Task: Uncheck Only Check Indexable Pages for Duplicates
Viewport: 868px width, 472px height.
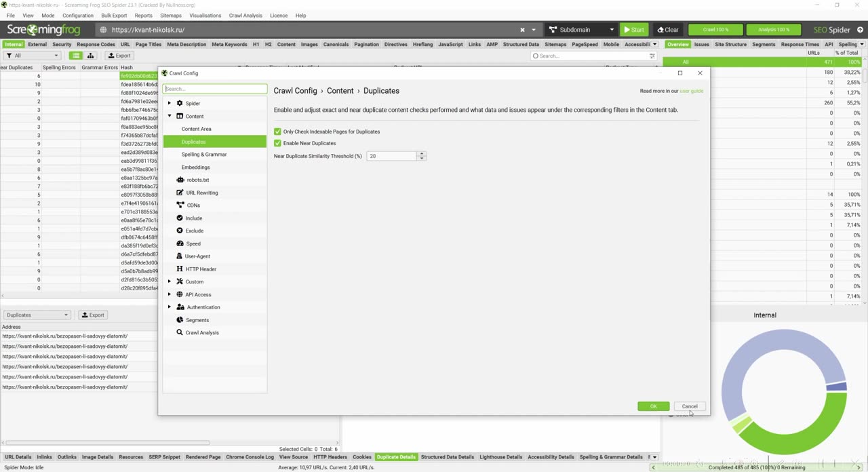Action: 277,132
